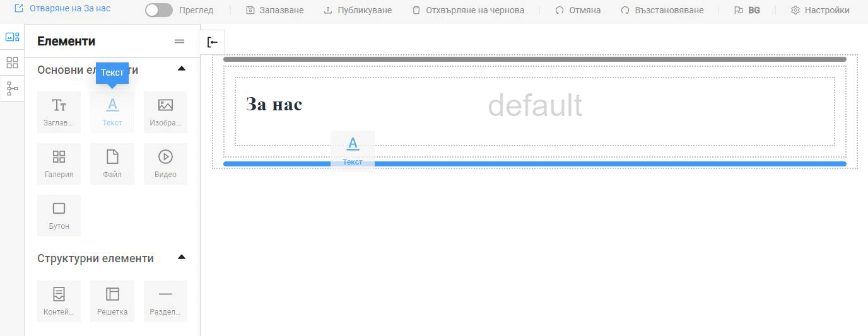Click the Отхвърляне на чернова button

click(467, 10)
